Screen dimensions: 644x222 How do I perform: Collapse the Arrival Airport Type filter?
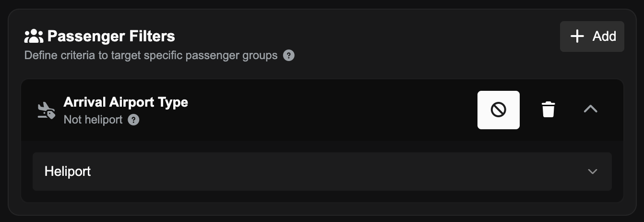(x=590, y=110)
